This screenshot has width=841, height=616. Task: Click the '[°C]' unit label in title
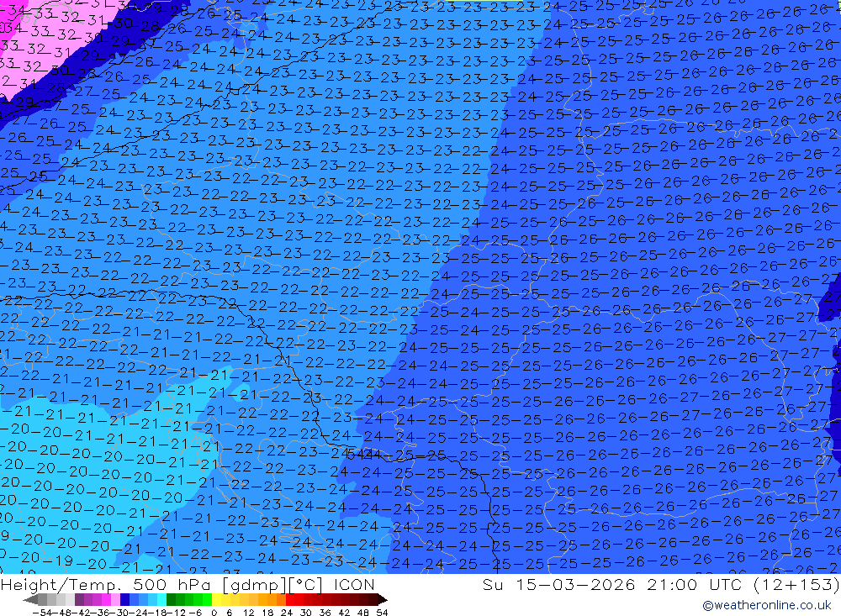point(306,585)
